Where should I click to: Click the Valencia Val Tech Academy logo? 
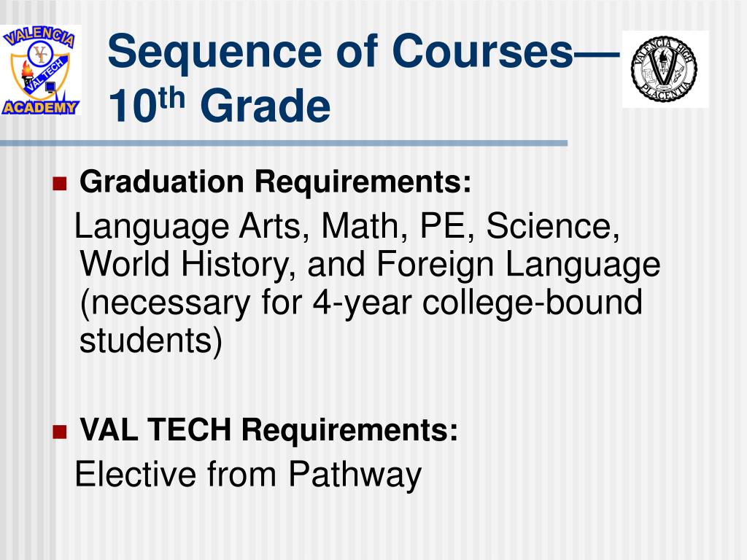[x=41, y=70]
